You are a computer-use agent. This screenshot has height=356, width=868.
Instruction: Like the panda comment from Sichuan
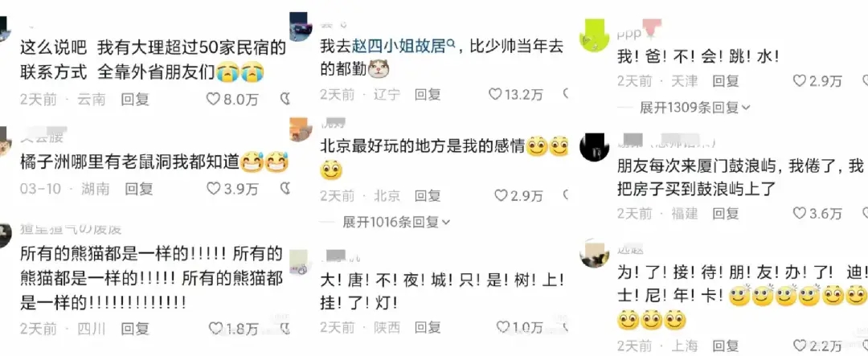click(x=216, y=329)
